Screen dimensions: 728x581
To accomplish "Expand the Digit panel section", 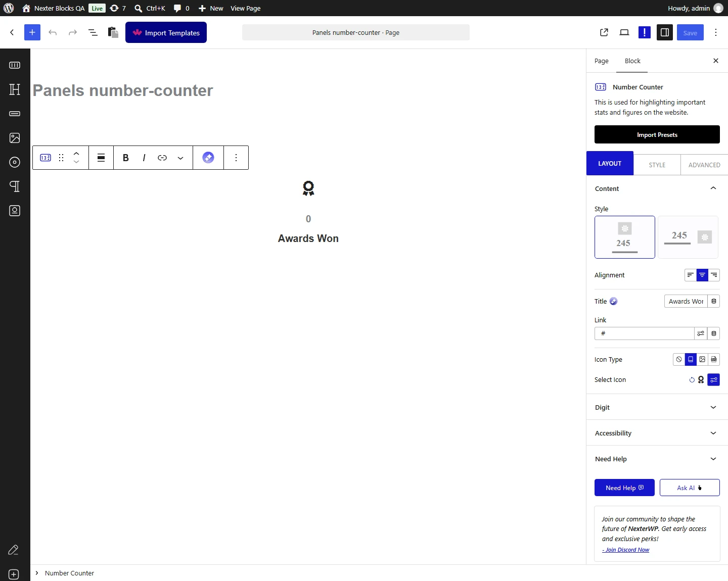I will click(657, 407).
